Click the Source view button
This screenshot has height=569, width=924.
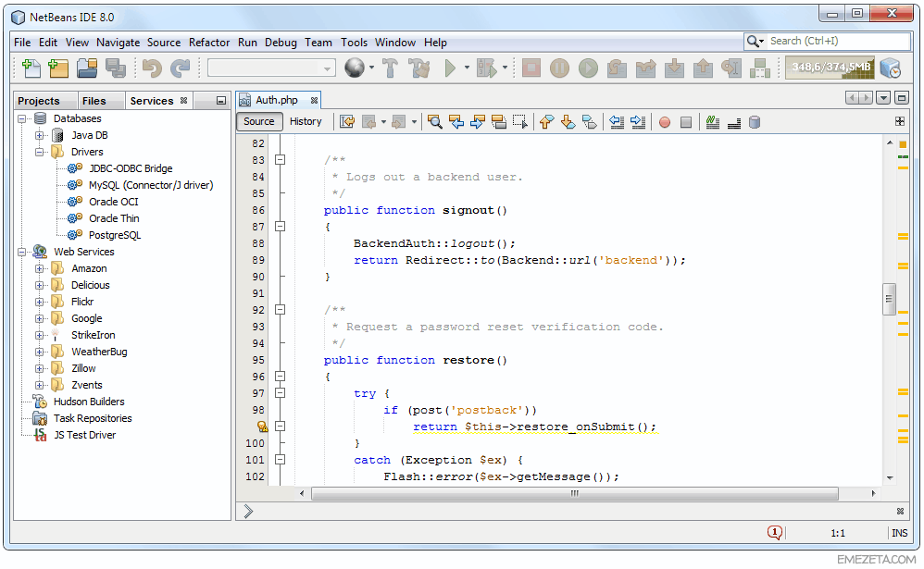[x=258, y=121]
